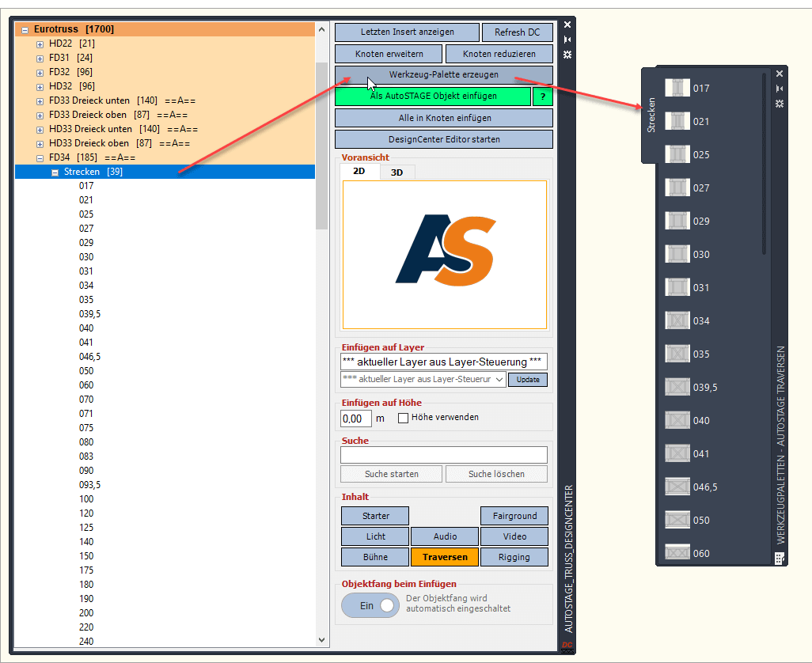Collapse the Eurotruss root node
This screenshot has width=812, height=663.
click(25, 30)
